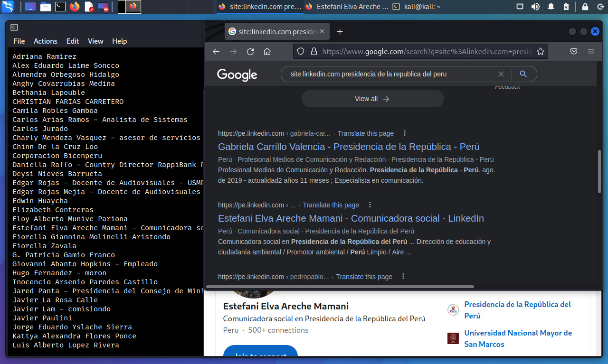This screenshot has height=364, width=608.
Task: Click Translate this page for Estefani result
Action: tap(331, 205)
